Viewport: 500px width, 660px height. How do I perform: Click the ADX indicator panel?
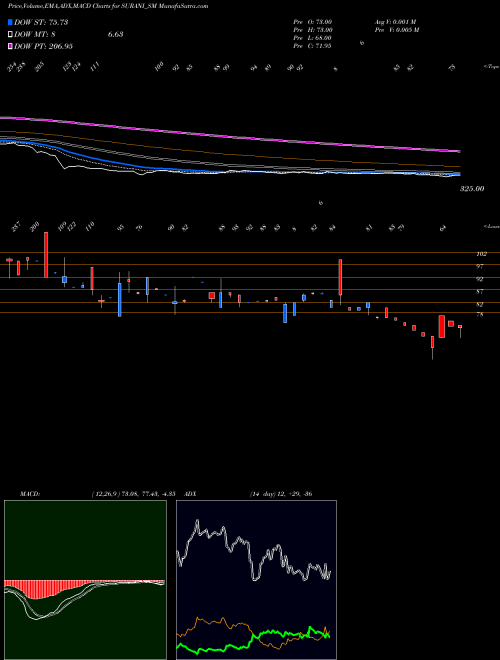pyautogui.click(x=256, y=580)
